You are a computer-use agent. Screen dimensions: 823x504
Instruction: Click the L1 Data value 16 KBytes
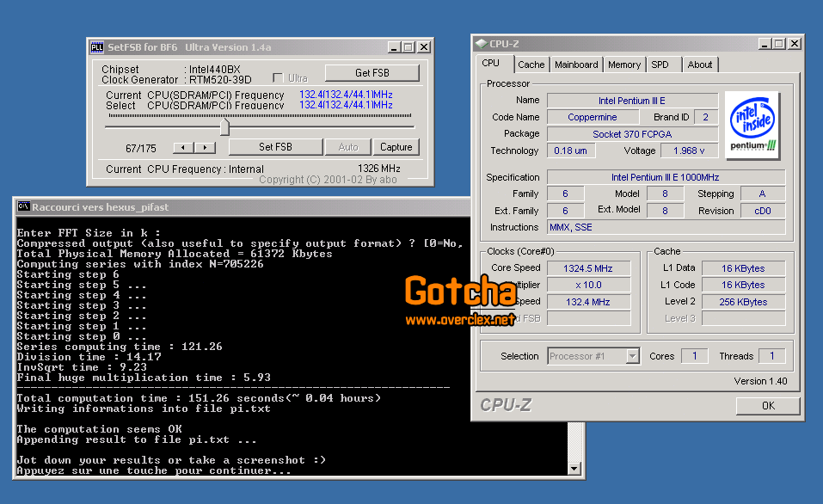pos(743,268)
